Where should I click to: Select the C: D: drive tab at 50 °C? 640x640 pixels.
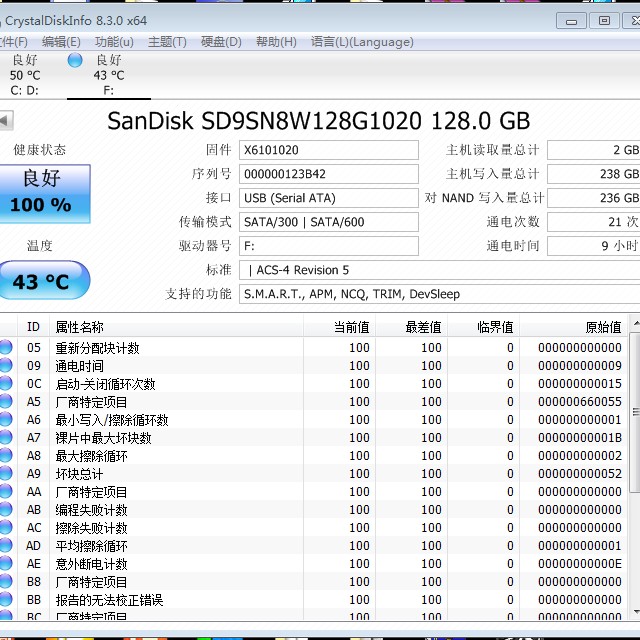pyautogui.click(x=25, y=75)
